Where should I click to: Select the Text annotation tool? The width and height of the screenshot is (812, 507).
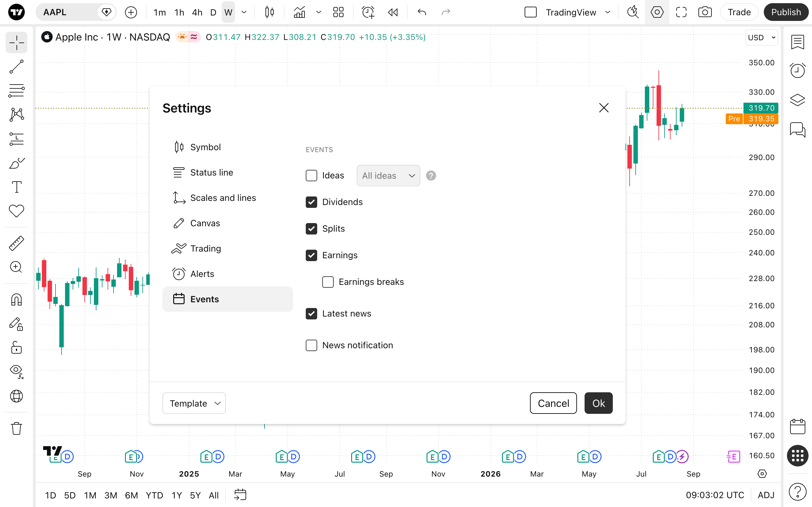pos(16,187)
